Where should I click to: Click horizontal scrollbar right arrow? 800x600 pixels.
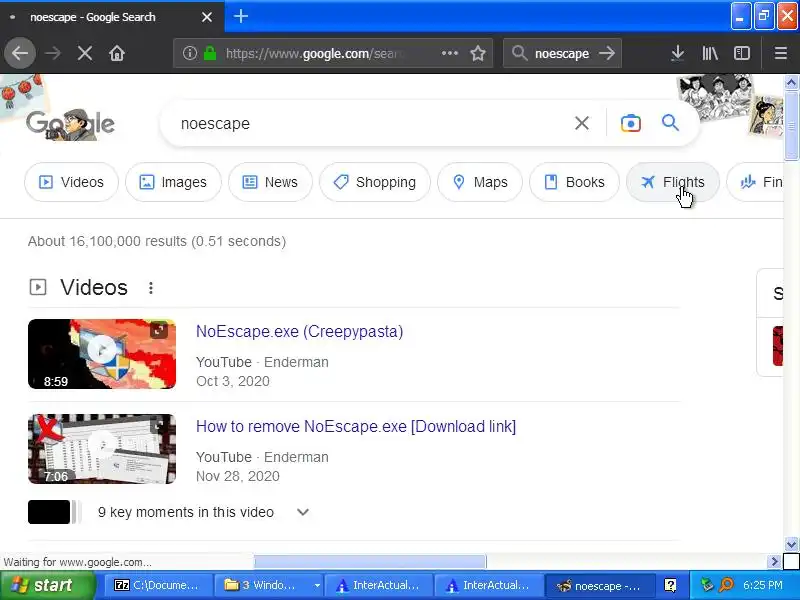tap(774, 562)
